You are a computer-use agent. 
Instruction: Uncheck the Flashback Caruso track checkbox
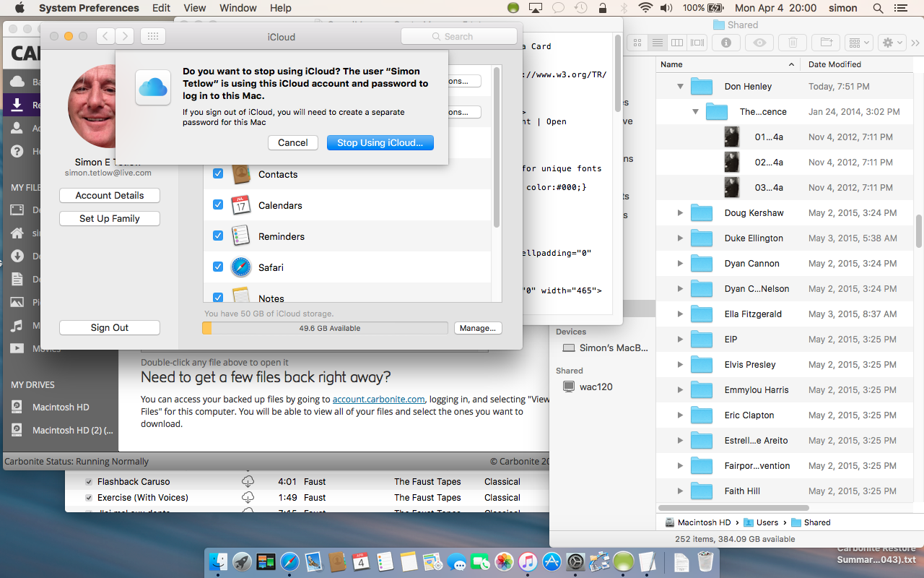click(x=89, y=482)
